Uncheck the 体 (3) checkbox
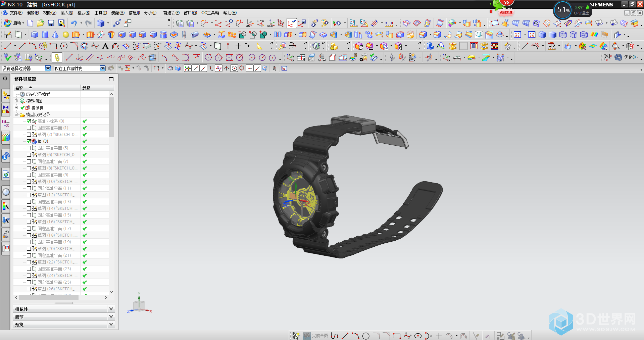The image size is (644, 340). click(29, 141)
